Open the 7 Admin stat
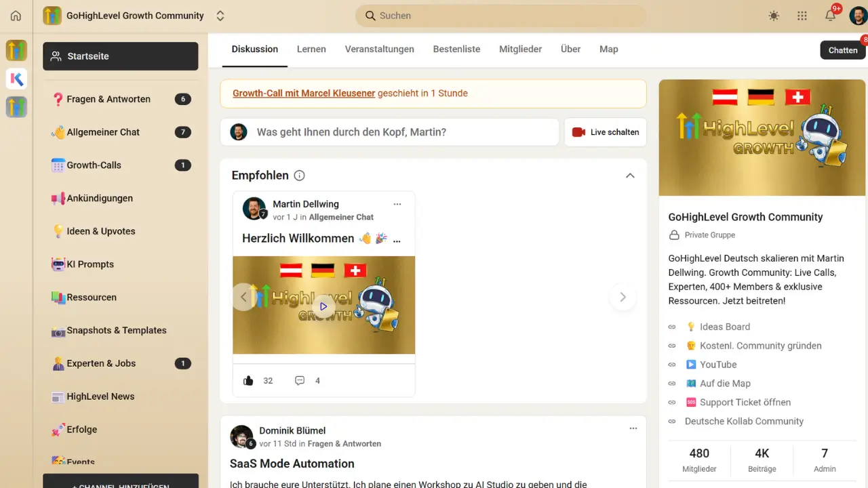The image size is (868, 488). pyautogui.click(x=825, y=460)
